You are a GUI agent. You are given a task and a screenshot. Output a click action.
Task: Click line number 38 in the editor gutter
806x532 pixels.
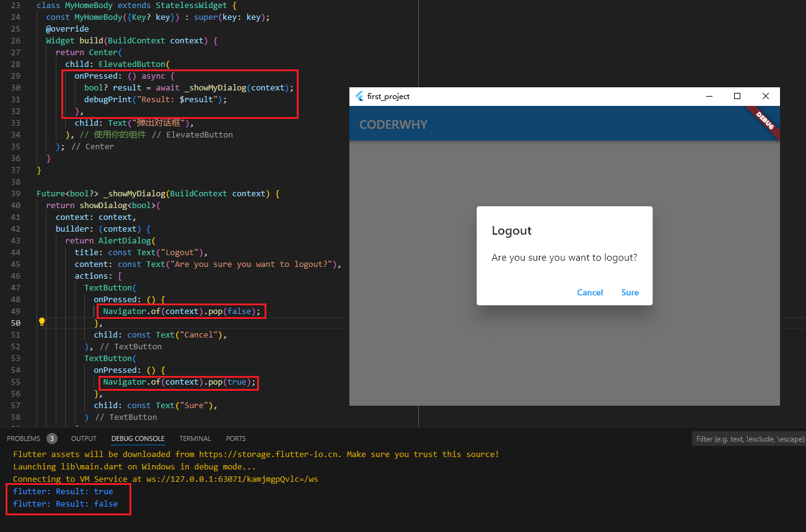15,181
